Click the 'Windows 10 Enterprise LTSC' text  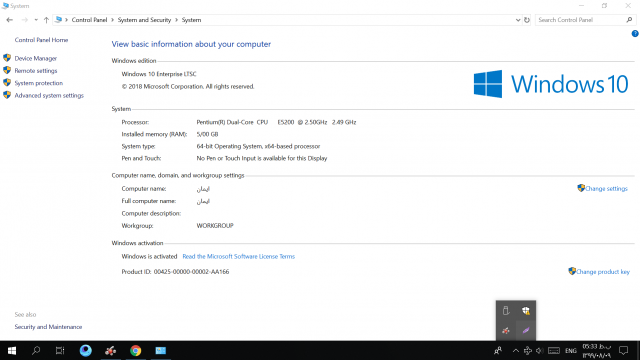159,74
